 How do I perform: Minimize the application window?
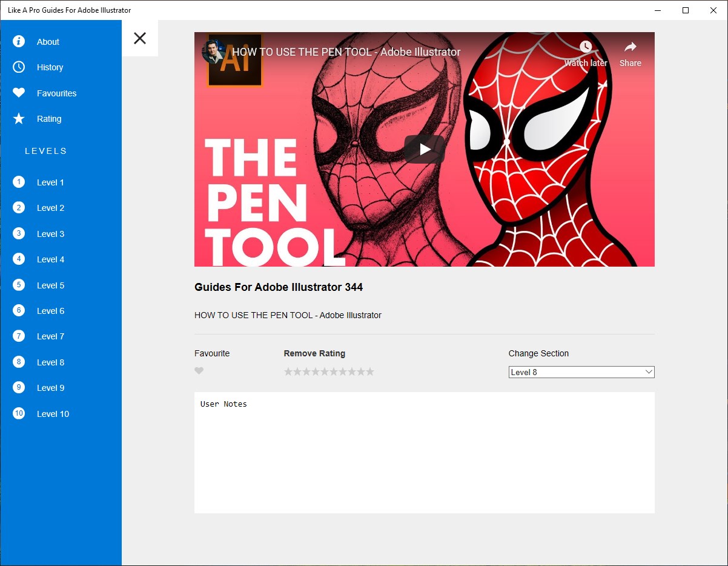(x=658, y=10)
